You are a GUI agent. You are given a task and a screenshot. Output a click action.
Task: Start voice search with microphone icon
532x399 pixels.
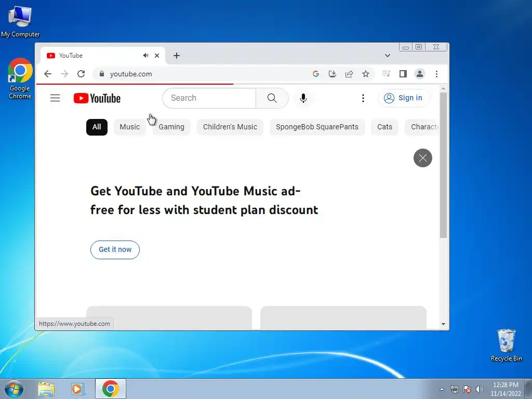(303, 98)
